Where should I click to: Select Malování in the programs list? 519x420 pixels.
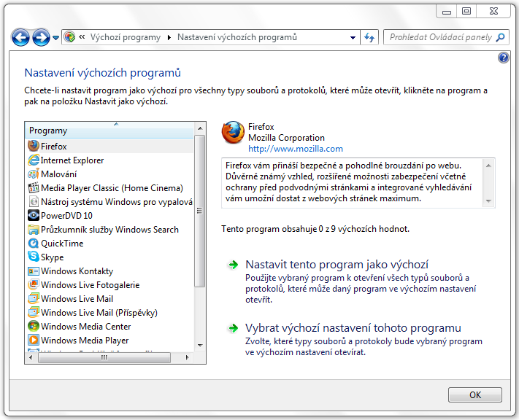point(109,174)
